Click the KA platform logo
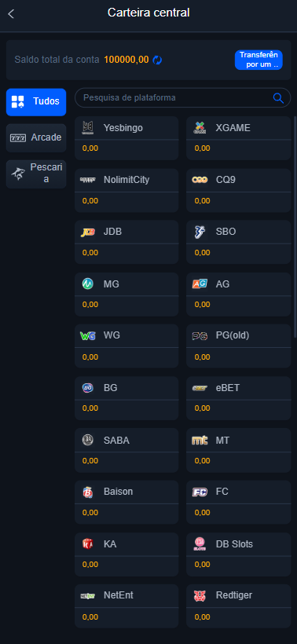297x644 pixels. click(88, 543)
